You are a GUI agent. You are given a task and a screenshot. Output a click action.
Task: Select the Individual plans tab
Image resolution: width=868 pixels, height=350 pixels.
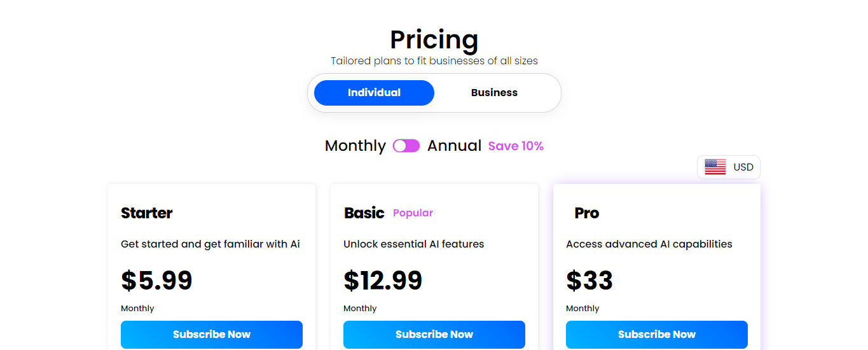pos(374,93)
